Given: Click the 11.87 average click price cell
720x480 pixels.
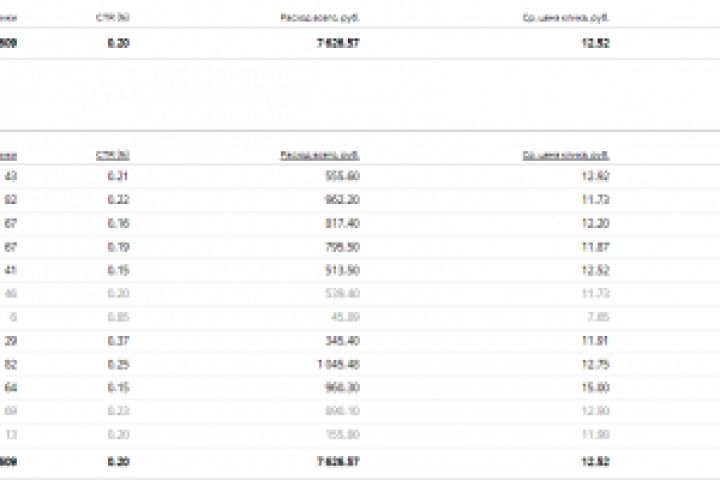Looking at the screenshot, I should [596, 247].
